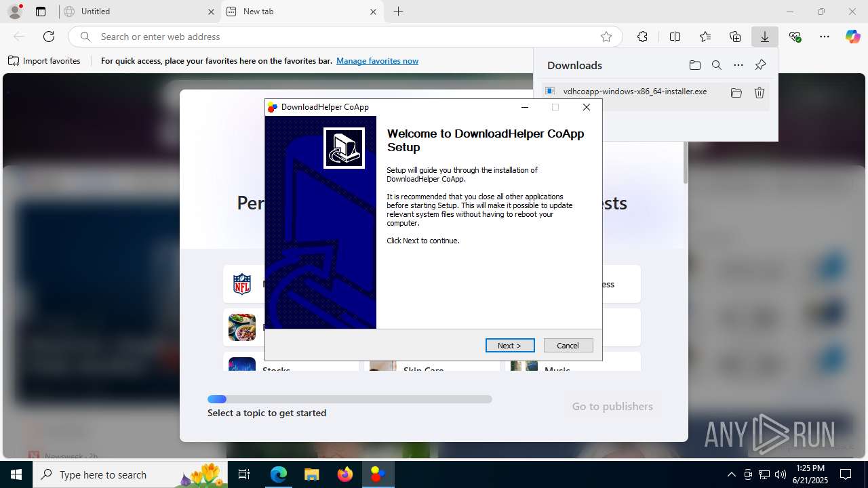
Task: Show hidden system tray icons
Action: click(731, 474)
